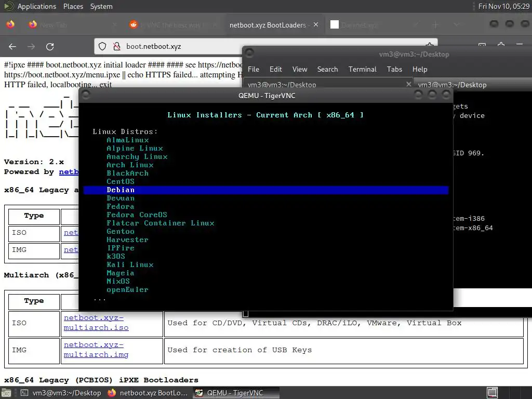Viewport: 532px width, 399px height.
Task: Select Fedora CoreOS in the boot menu
Action: pyautogui.click(x=137, y=215)
